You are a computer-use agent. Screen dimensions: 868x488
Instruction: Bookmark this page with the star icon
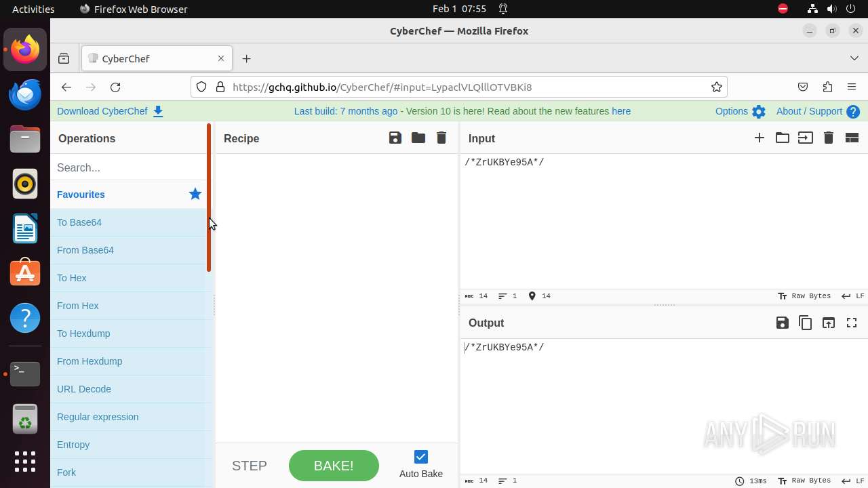(x=716, y=87)
